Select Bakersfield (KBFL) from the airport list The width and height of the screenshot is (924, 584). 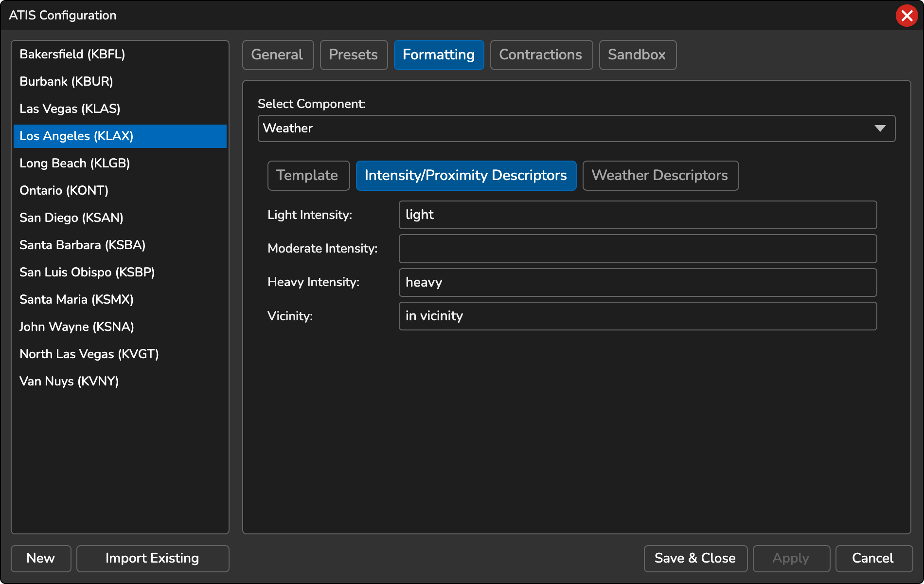coord(72,54)
